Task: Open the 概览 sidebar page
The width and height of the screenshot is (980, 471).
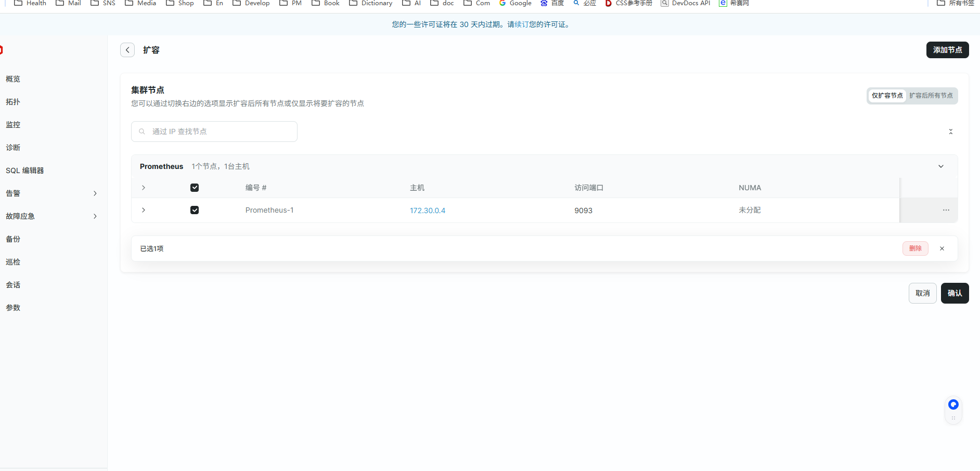Action: [13, 79]
